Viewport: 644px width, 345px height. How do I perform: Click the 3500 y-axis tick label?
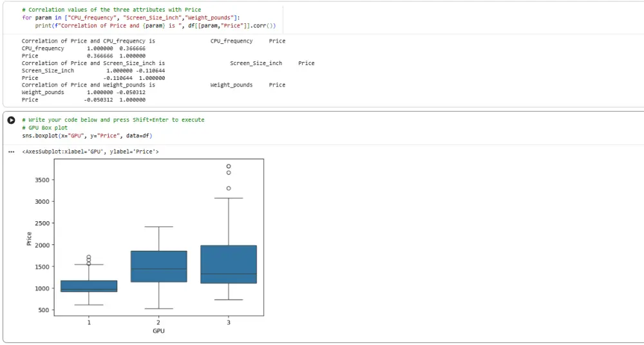[43, 180]
